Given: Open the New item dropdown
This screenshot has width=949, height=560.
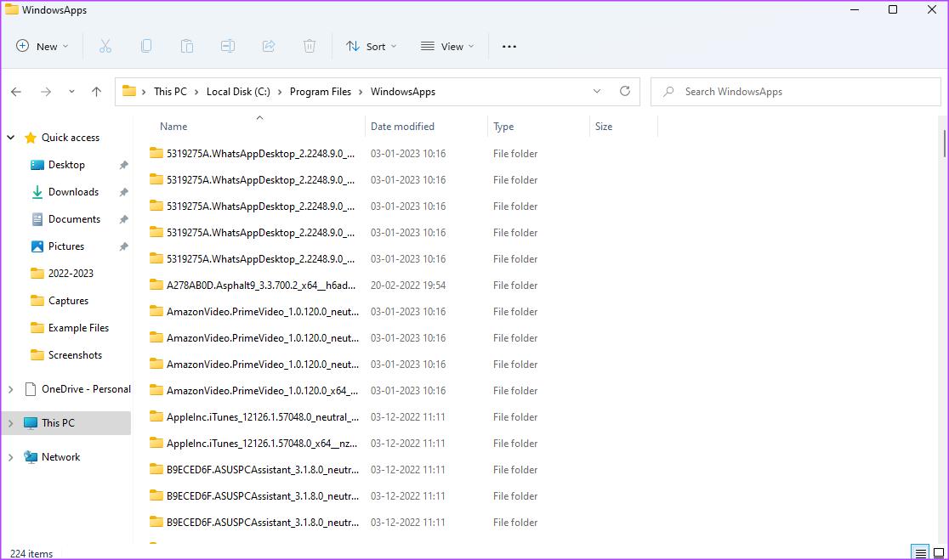Looking at the screenshot, I should pyautogui.click(x=43, y=47).
